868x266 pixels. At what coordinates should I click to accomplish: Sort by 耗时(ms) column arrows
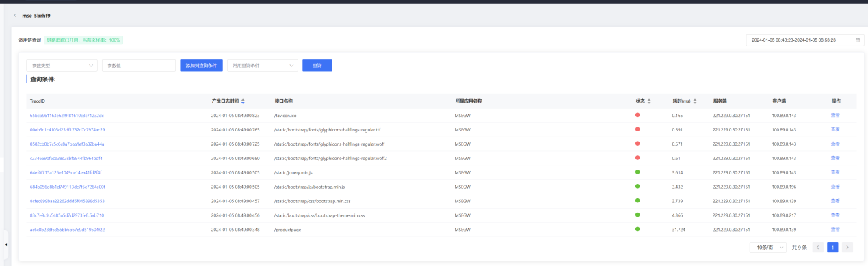click(695, 101)
